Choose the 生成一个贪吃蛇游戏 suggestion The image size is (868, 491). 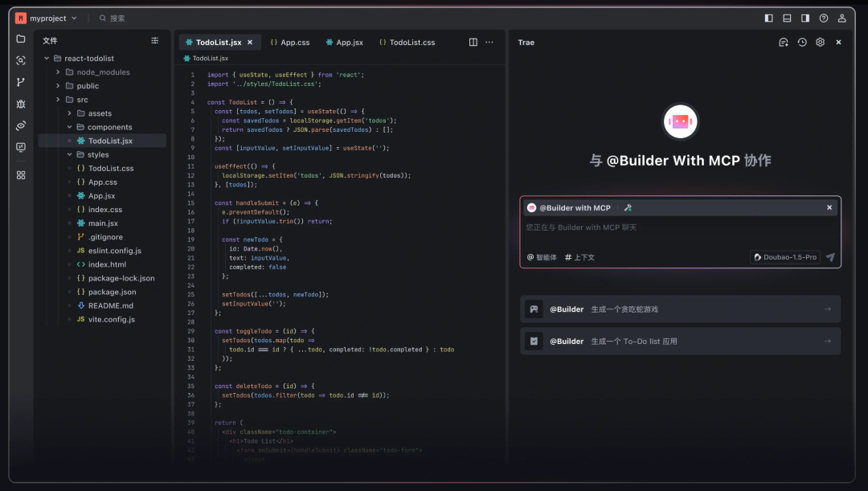tap(681, 309)
